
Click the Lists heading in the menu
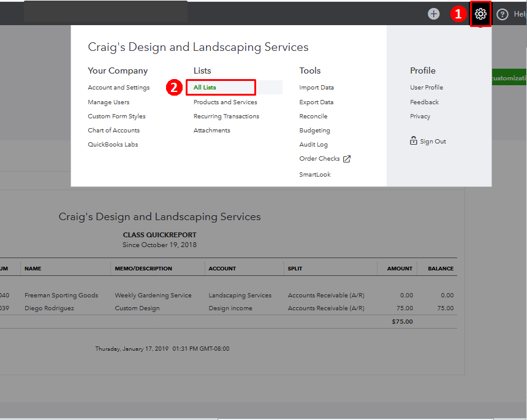(202, 71)
